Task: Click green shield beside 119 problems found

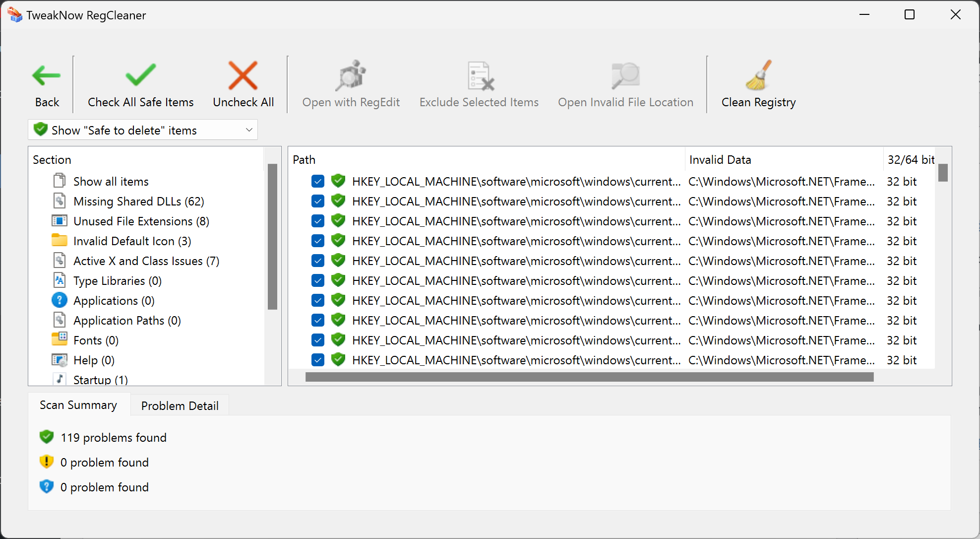Action: pyautogui.click(x=47, y=437)
